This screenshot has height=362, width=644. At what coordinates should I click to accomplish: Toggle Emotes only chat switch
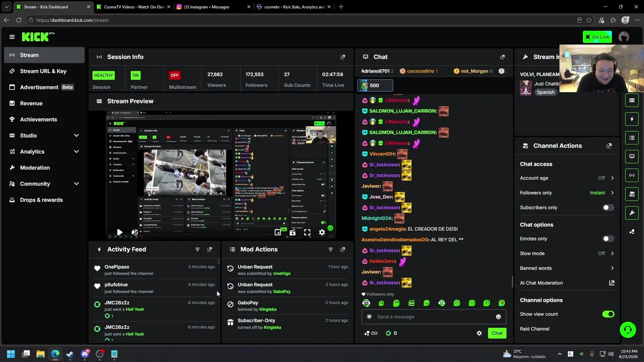pos(608,239)
